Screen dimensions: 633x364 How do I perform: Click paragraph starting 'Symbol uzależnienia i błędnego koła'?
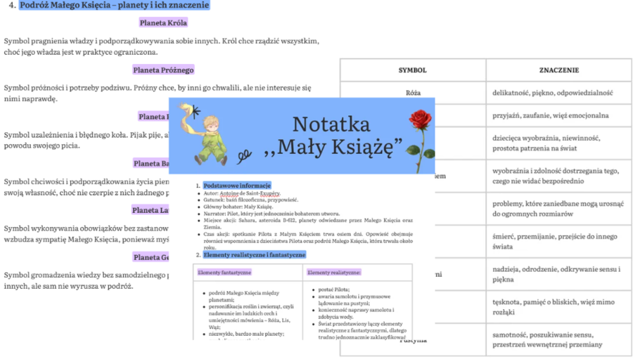pyautogui.click(x=86, y=140)
